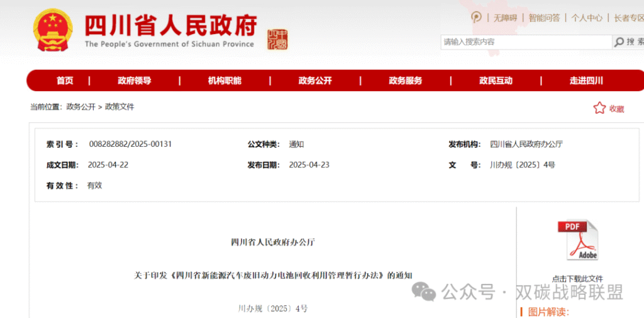Click the star 收藏 favorite icon
This screenshot has height=318, width=644.
click(x=599, y=108)
